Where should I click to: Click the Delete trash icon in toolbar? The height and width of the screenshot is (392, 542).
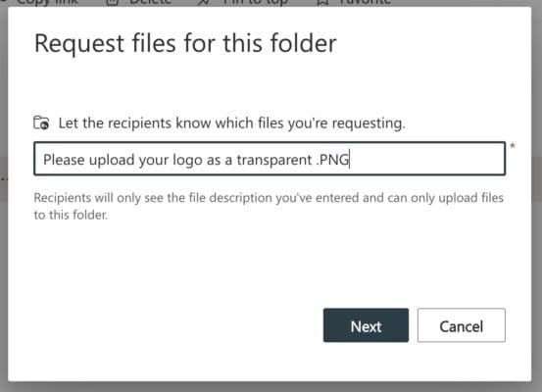[x=112, y=2]
